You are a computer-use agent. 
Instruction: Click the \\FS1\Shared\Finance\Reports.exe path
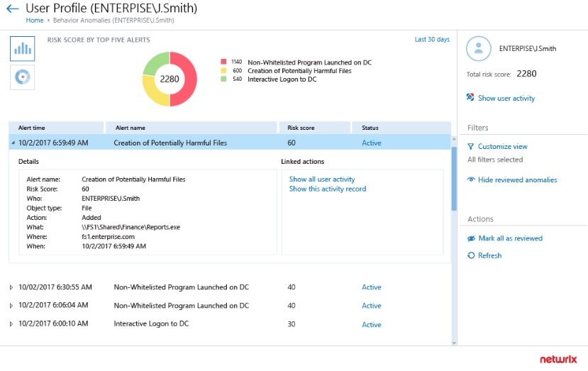tap(131, 227)
